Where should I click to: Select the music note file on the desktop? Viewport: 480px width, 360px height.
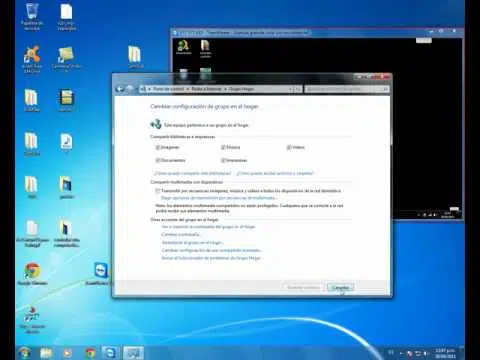[66, 144]
